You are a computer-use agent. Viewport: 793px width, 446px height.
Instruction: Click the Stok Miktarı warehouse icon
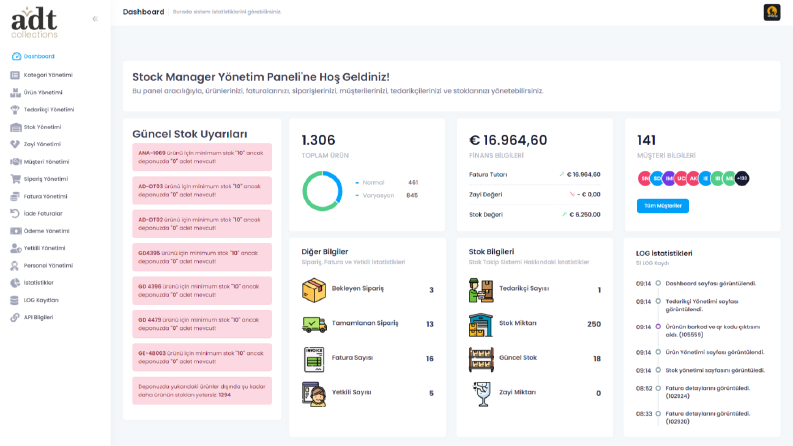tap(481, 325)
